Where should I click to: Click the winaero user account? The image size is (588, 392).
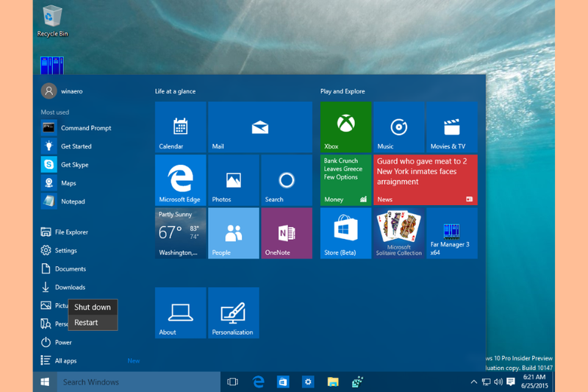tap(62, 91)
